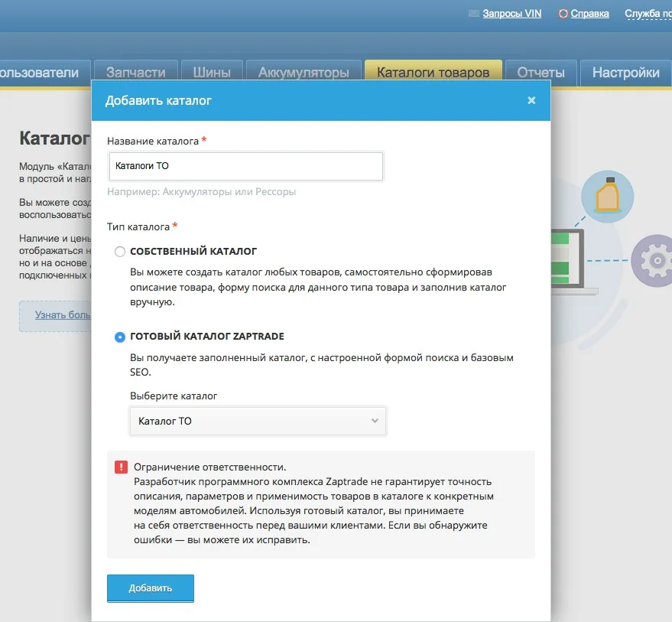Select the СОБСТВЕННЫЙ КАТАЛОГ radio button
The width and height of the screenshot is (672, 622).
(119, 251)
